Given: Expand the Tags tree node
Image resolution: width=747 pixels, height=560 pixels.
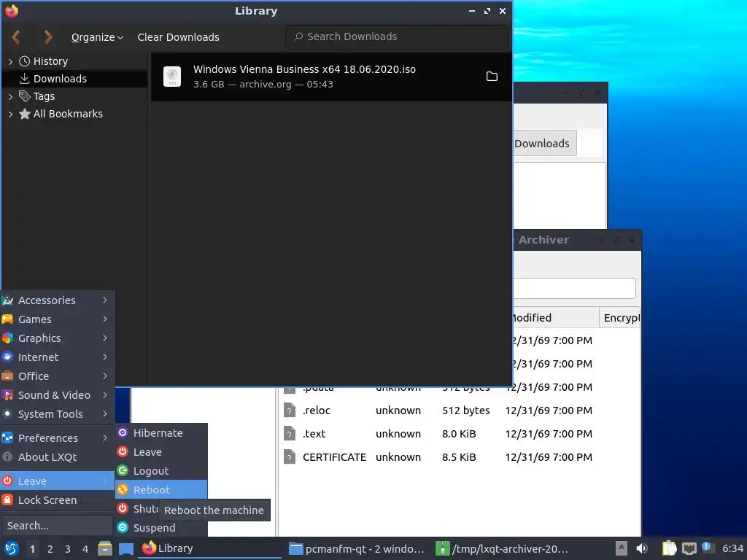Looking at the screenshot, I should (10, 96).
